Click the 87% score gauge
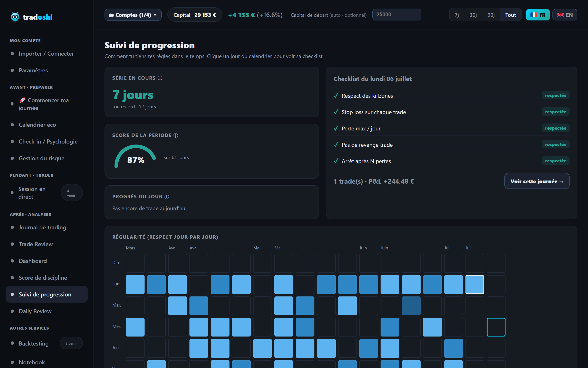Screen dimensions: 588x368 coord(135,156)
